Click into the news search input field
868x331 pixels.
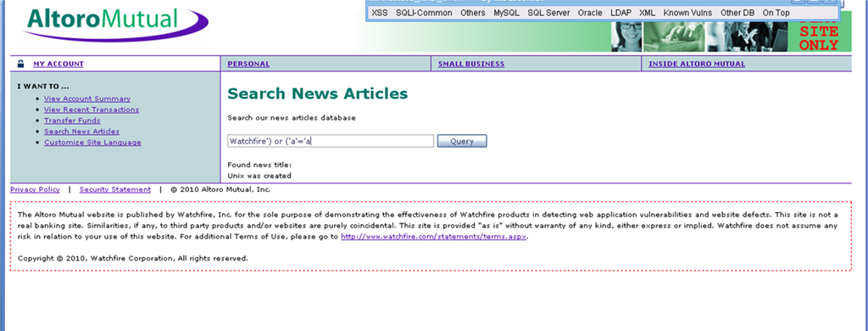coord(331,141)
